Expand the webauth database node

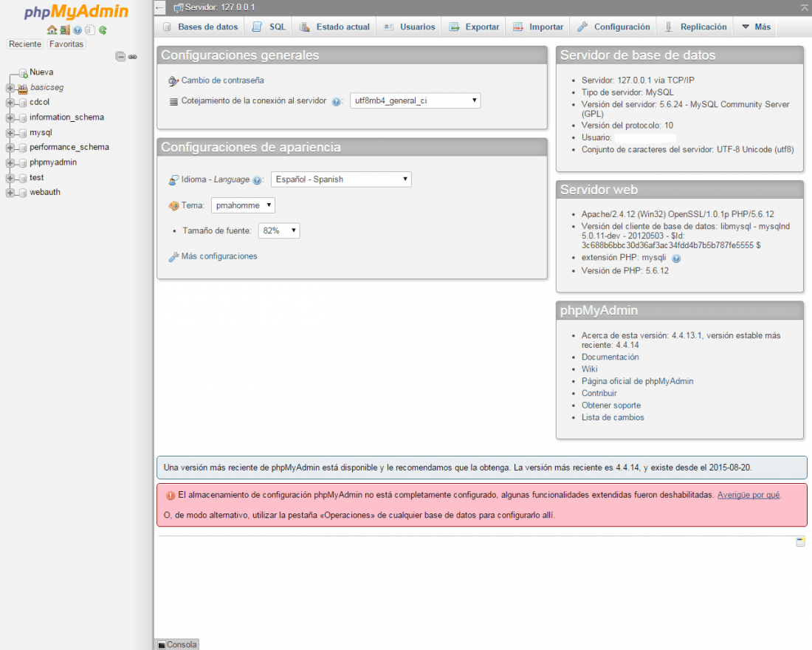click(x=10, y=193)
